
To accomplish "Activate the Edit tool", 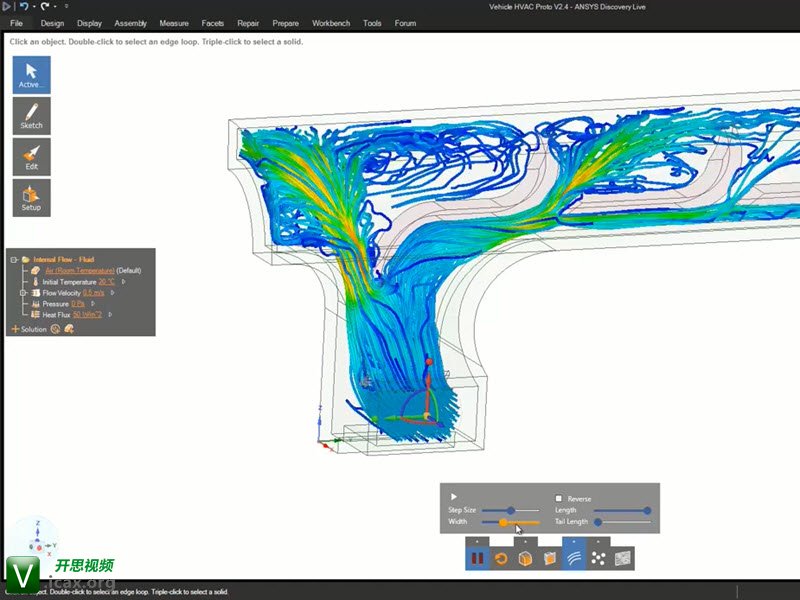I will (x=31, y=157).
